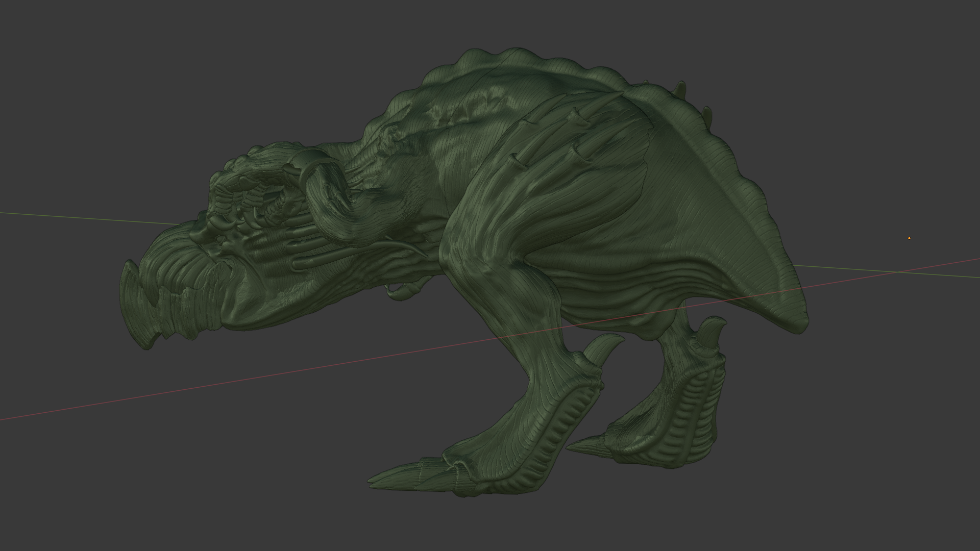
Task: Click the orange object origin dot
Action: [909, 238]
